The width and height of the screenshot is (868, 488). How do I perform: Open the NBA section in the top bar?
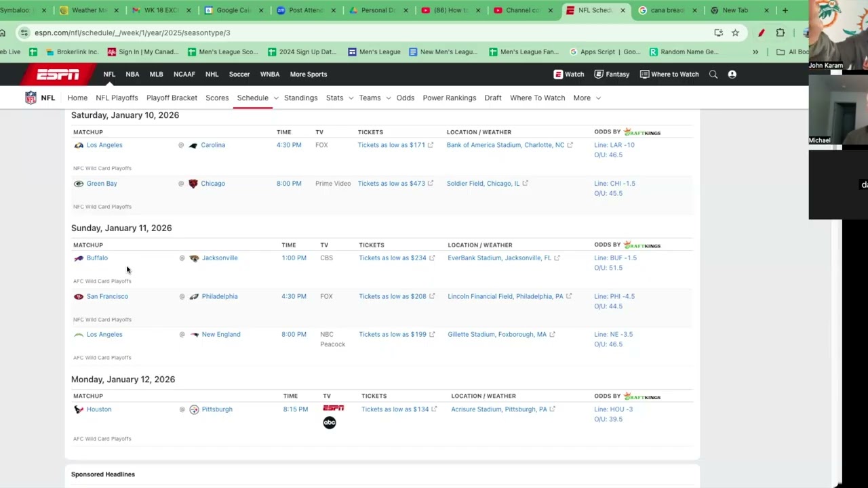(x=132, y=75)
